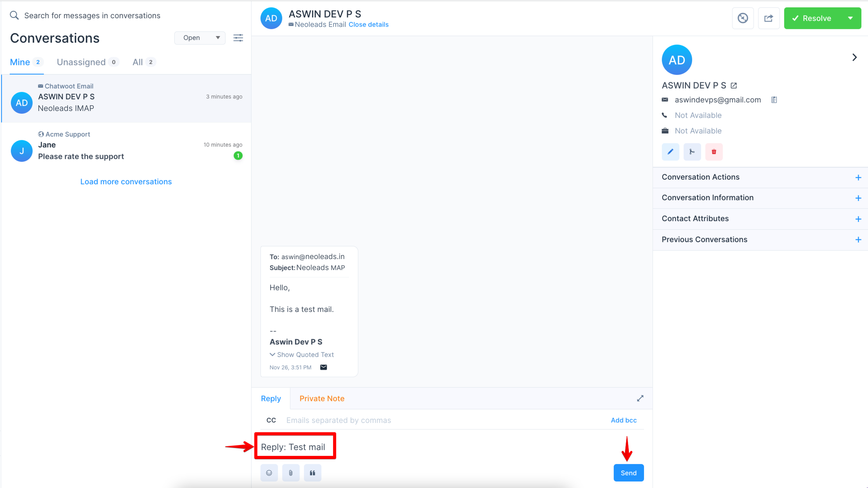The image size is (868, 488).
Task: Copy the contact email address
Action: coord(774,100)
